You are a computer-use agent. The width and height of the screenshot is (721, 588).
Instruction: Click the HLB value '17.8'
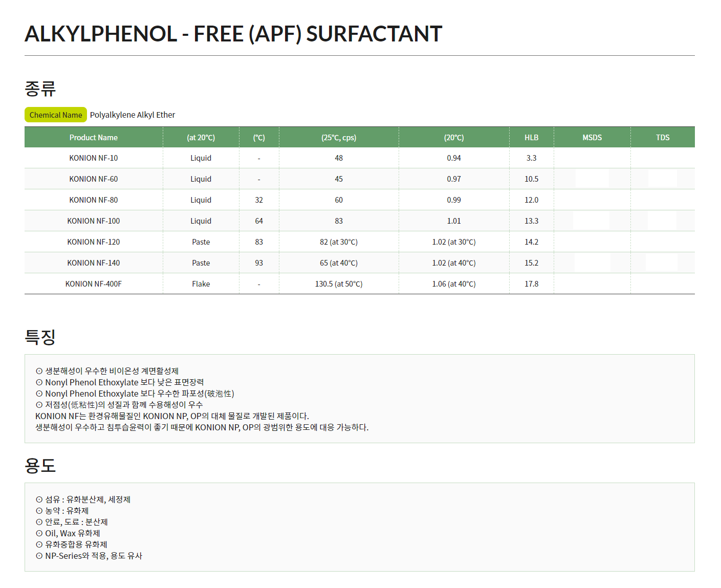pyautogui.click(x=532, y=284)
